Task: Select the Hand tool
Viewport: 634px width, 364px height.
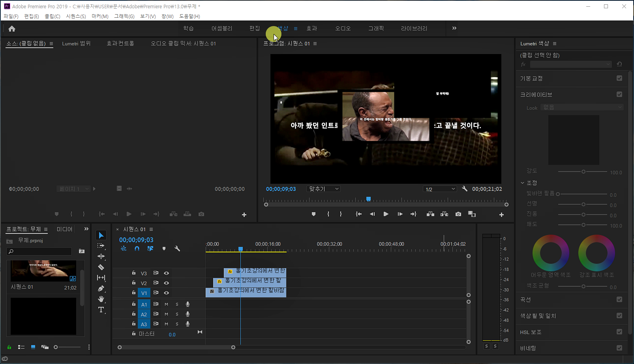Action: tap(101, 299)
